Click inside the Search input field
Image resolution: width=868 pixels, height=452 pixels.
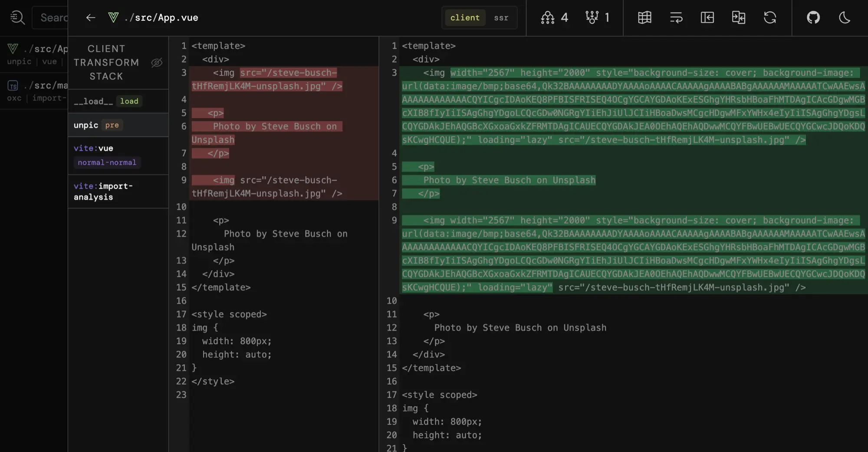coord(53,17)
